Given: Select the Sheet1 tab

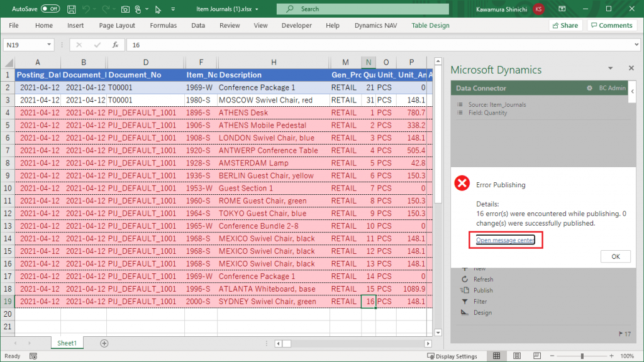Looking at the screenshot, I should (67, 343).
